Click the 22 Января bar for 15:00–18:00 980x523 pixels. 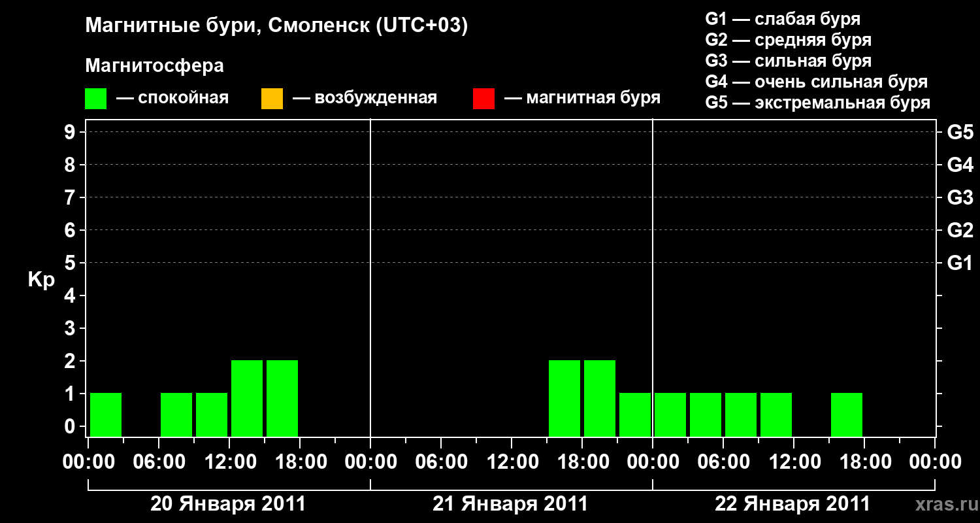847,414
